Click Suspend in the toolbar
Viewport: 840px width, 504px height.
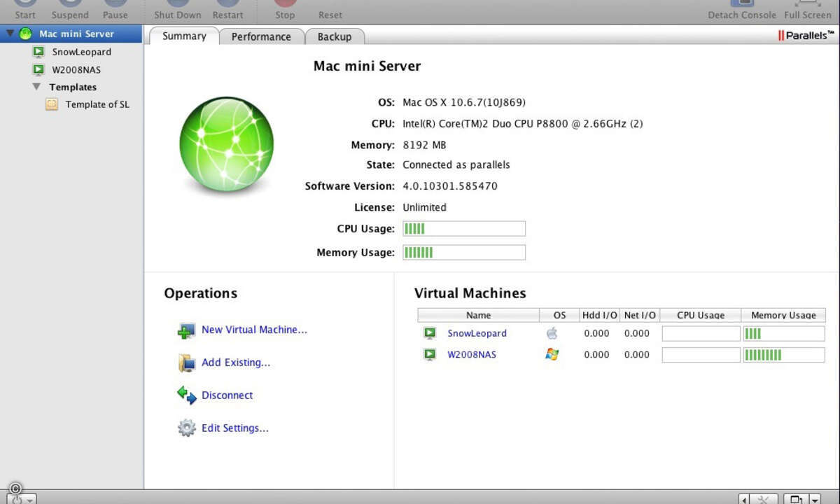pos(70,10)
